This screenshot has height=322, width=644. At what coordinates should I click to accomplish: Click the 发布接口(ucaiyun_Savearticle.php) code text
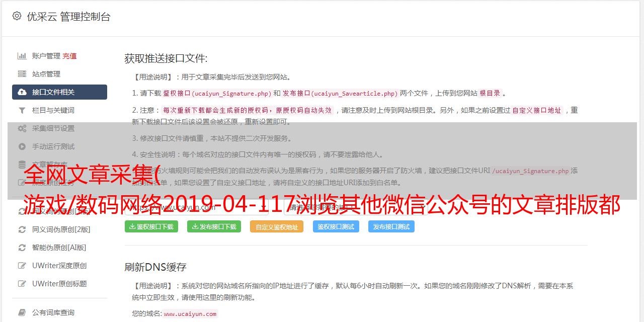point(341,93)
